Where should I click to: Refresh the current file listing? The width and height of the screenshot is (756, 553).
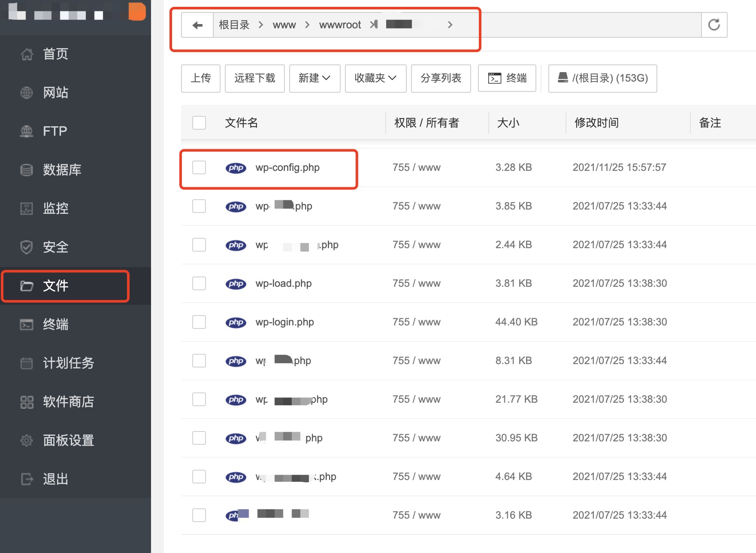tap(714, 24)
